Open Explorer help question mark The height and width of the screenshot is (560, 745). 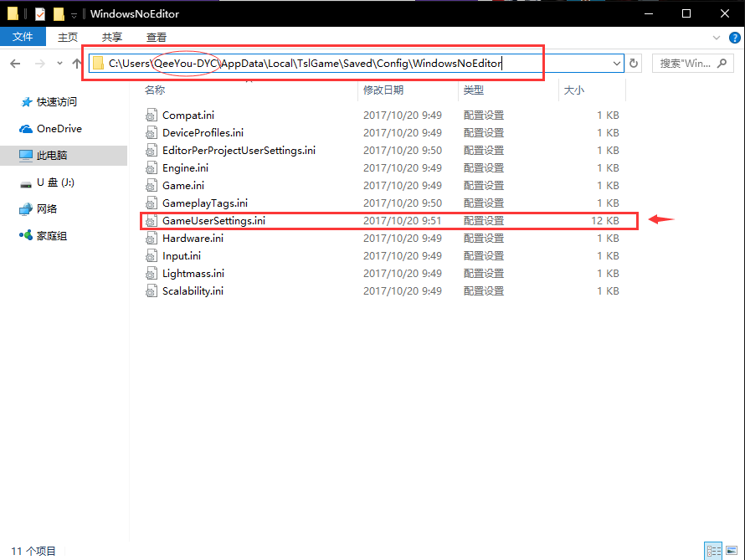click(735, 38)
